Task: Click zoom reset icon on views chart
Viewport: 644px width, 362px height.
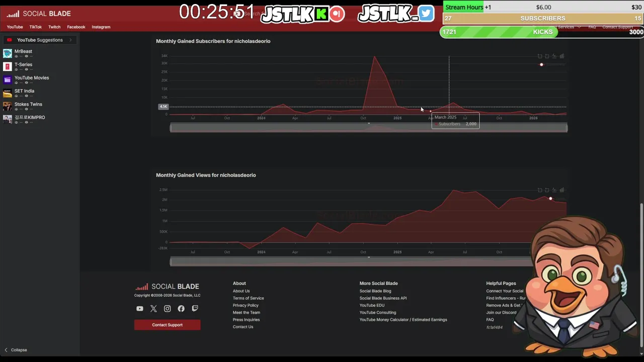Action: [547, 190]
